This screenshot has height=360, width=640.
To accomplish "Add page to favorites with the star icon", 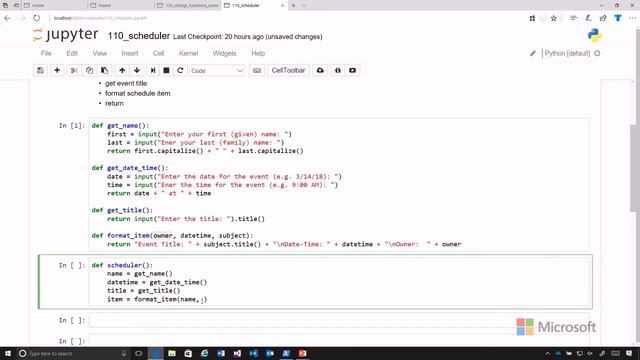I will [553, 18].
